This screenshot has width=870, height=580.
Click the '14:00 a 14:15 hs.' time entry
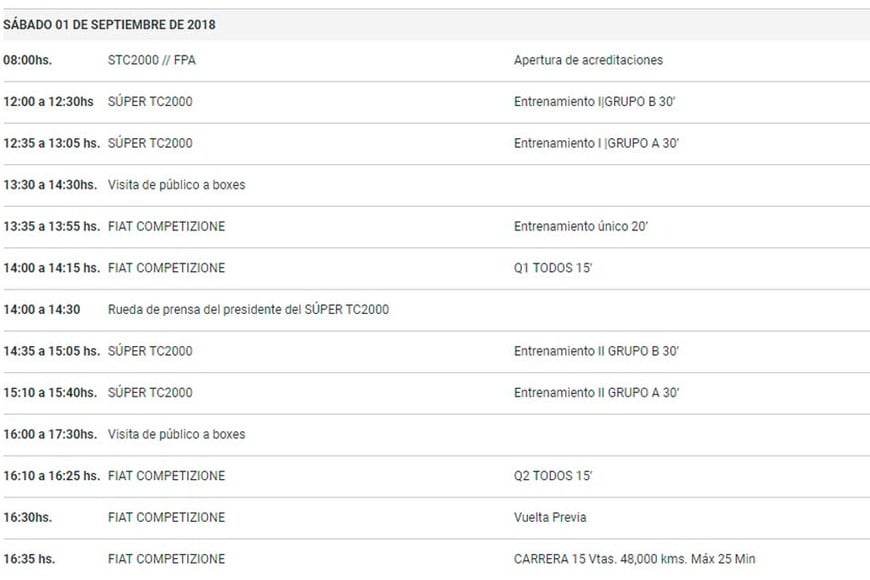coord(51,268)
